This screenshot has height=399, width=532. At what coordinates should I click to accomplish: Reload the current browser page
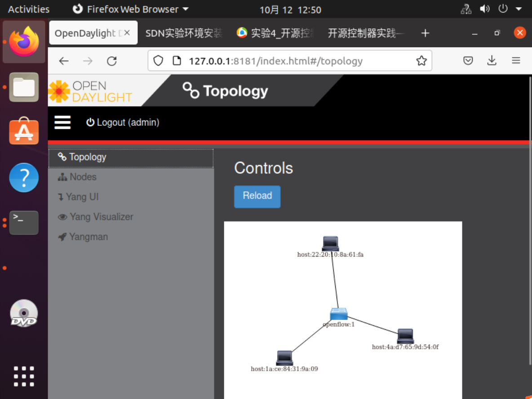click(x=111, y=61)
